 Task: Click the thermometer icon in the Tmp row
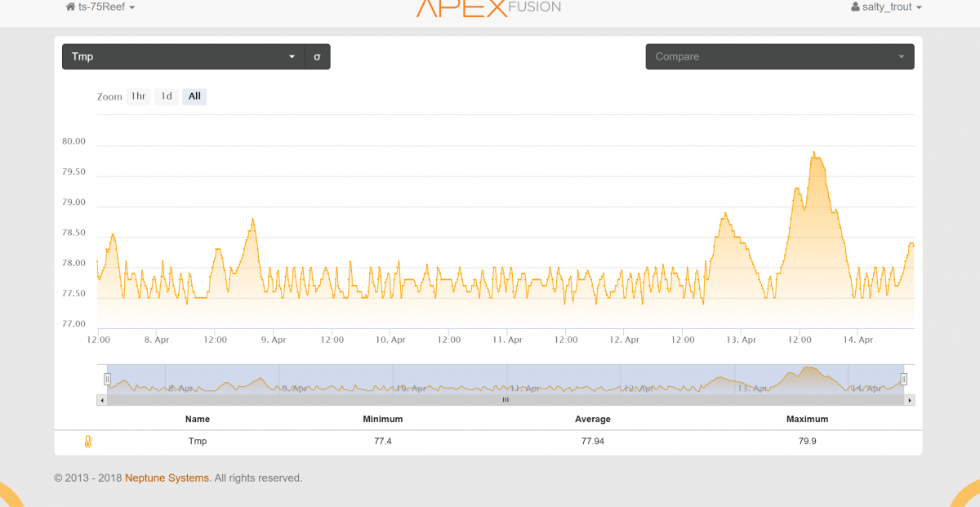[x=88, y=442]
